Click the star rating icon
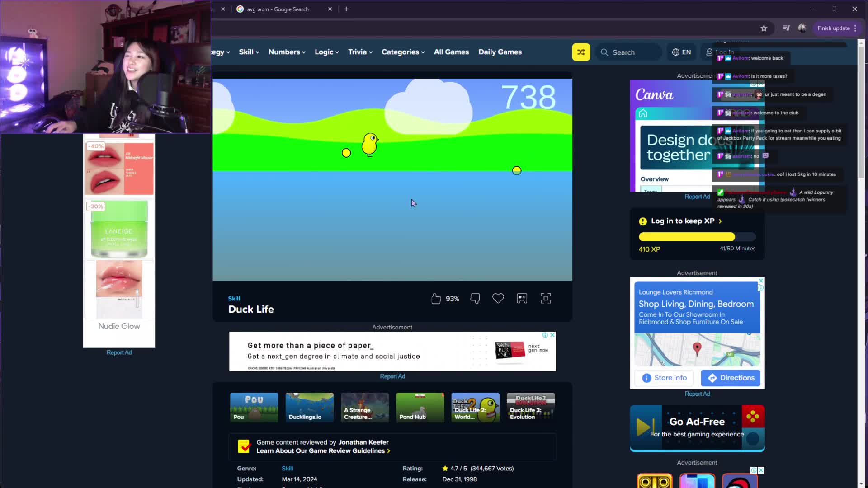Viewport: 868px width, 488px height. [x=445, y=469]
